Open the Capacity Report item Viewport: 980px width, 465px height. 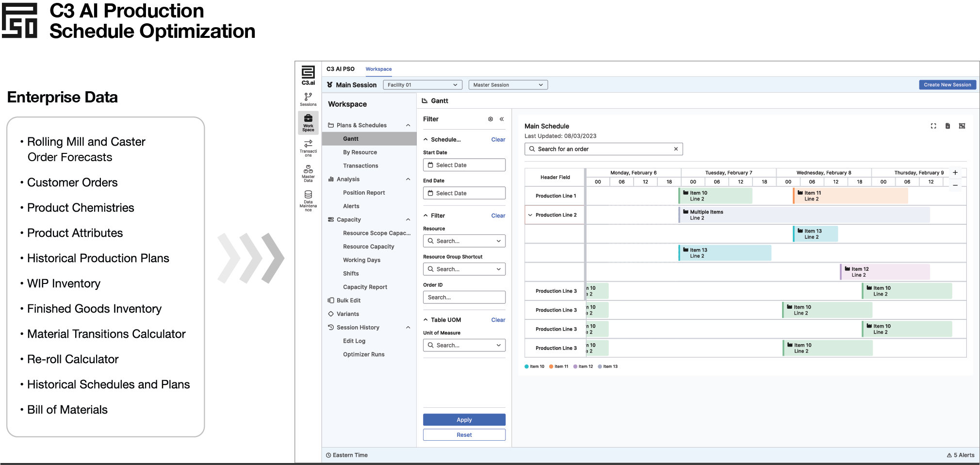(365, 287)
